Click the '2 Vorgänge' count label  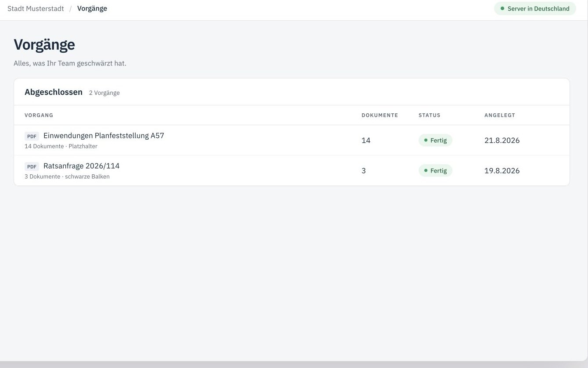point(104,93)
